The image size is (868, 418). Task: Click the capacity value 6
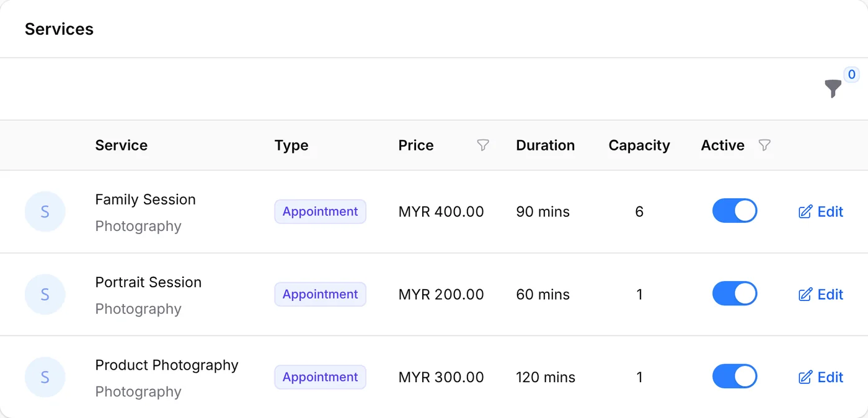click(x=639, y=212)
